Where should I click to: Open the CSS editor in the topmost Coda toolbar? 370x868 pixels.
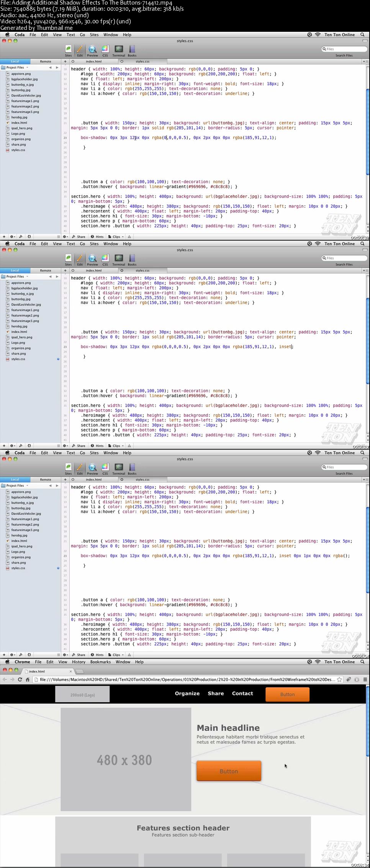[105, 51]
